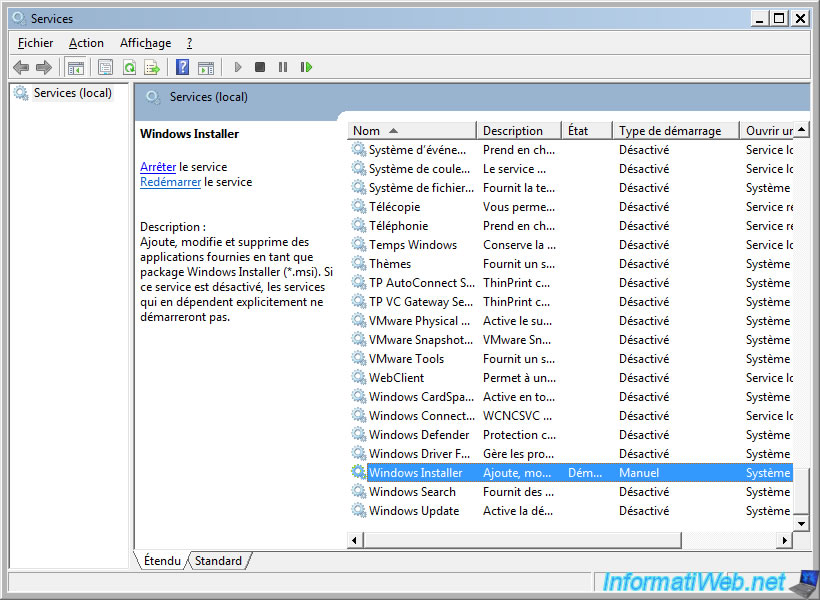Click the horizontal scrollbar left arrow
Screen dimensions: 820x600
click(355, 540)
